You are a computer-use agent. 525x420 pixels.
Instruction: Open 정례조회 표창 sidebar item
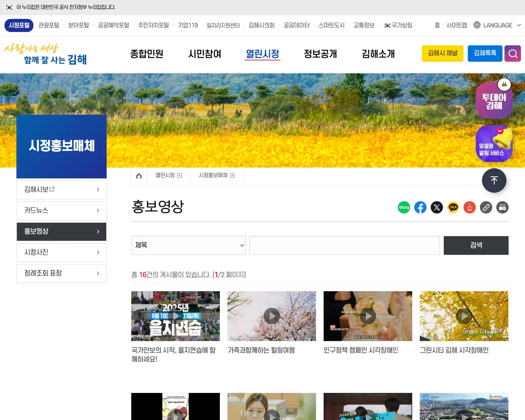62,274
